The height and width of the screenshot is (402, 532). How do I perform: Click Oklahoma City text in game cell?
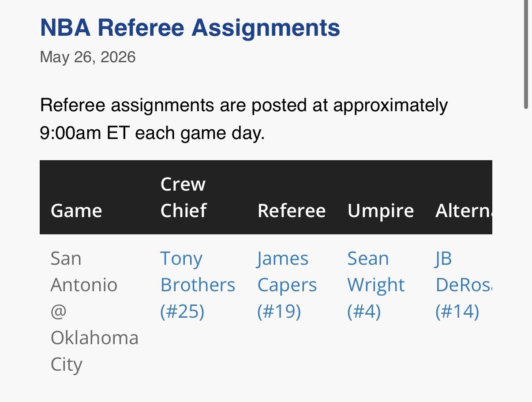pyautogui.click(x=94, y=352)
